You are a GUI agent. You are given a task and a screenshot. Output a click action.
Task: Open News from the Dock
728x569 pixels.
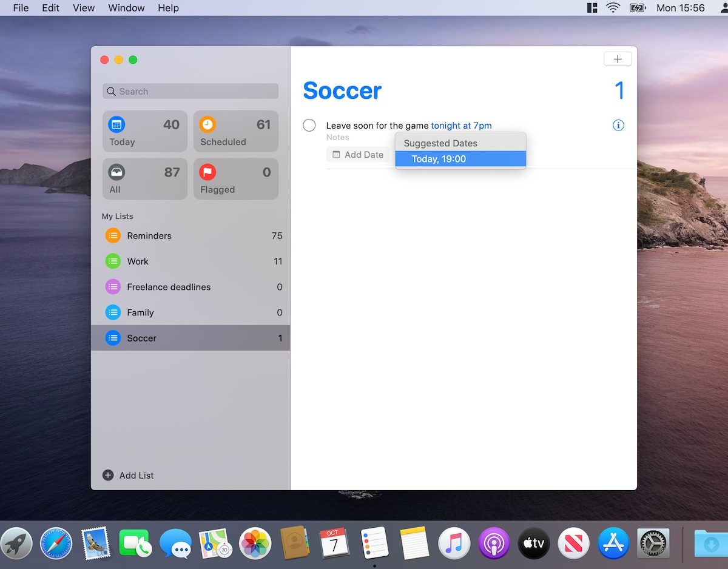(574, 542)
